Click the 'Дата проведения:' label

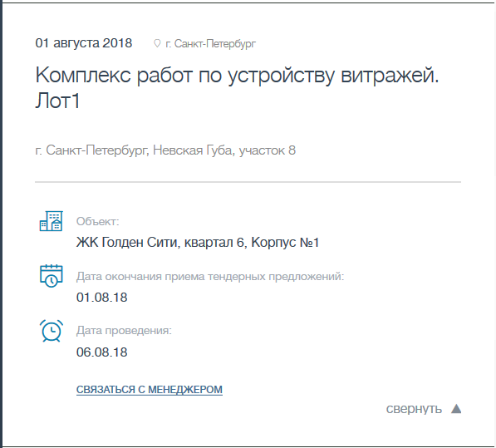coord(124,331)
